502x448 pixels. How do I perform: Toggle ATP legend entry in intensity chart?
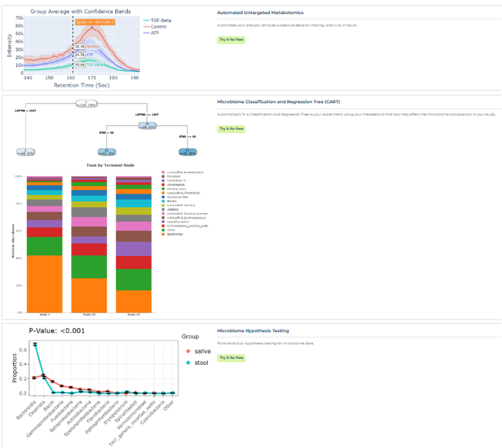(x=151, y=33)
